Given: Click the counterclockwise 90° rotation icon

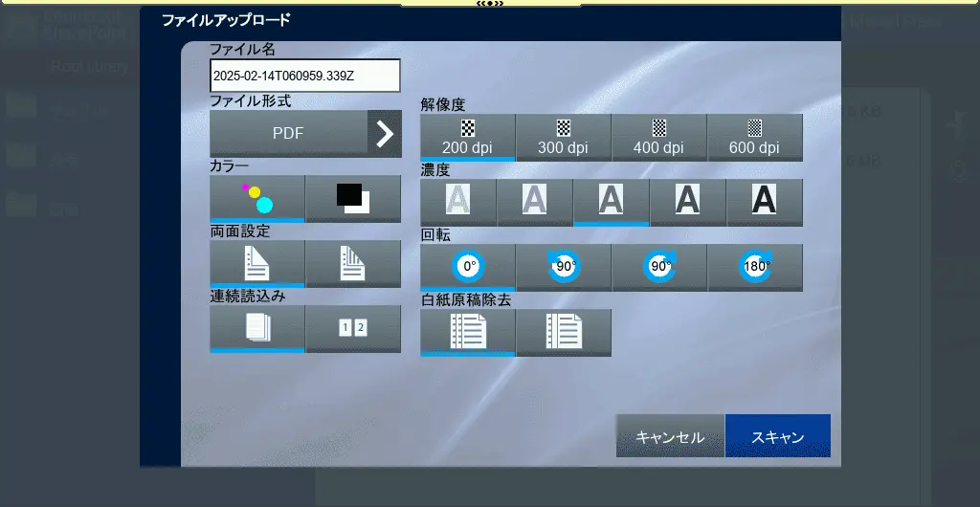Looking at the screenshot, I should [564, 267].
